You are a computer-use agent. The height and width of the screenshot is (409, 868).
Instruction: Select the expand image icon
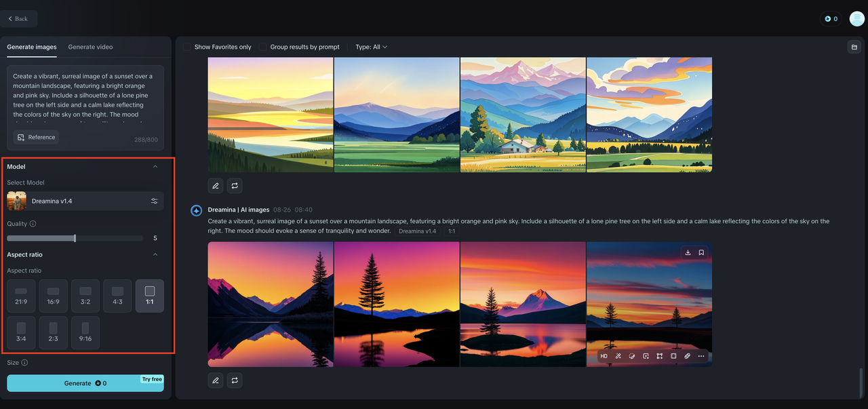[659, 356]
